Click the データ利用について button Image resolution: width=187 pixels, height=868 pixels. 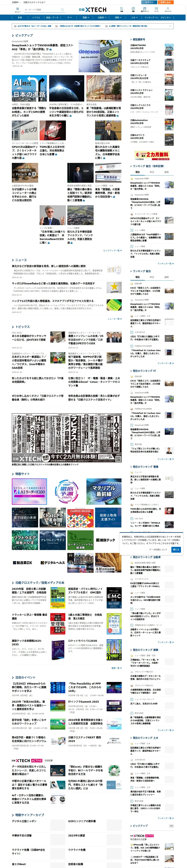[158, 550]
